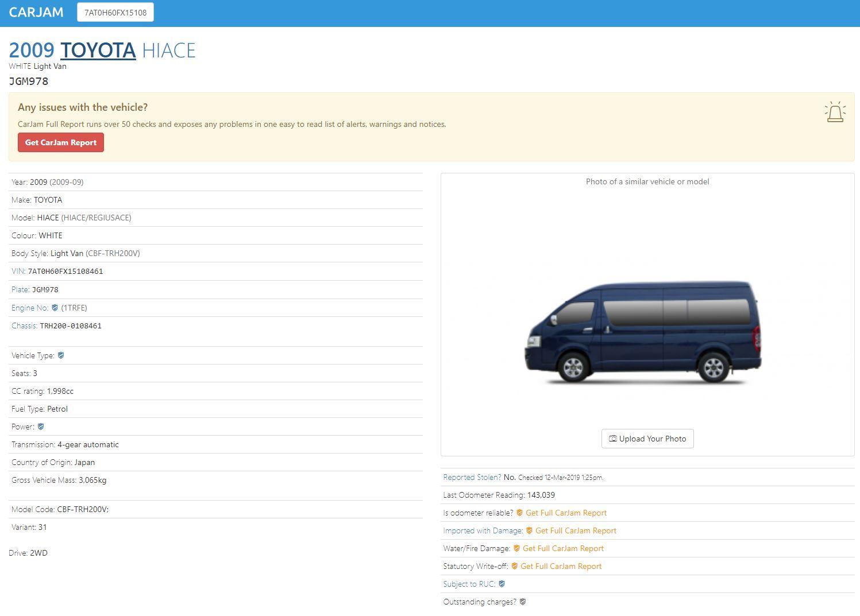Click the heading Any issues with the vehicle?

coord(83,107)
